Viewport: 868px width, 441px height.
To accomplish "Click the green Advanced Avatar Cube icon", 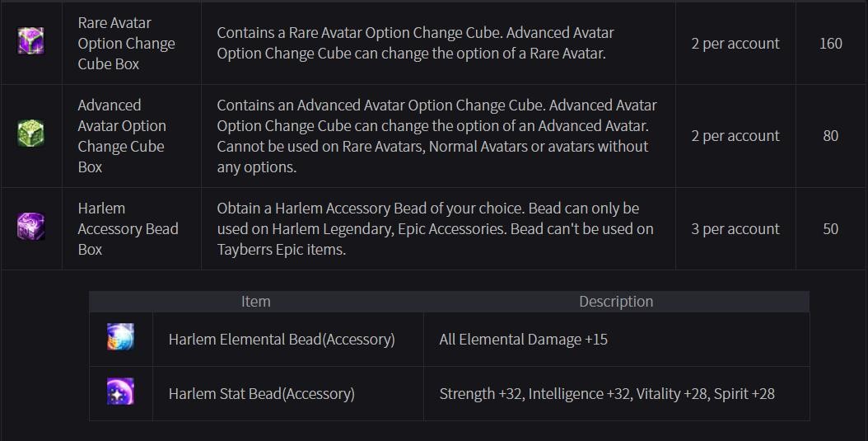I will pos(30,134).
